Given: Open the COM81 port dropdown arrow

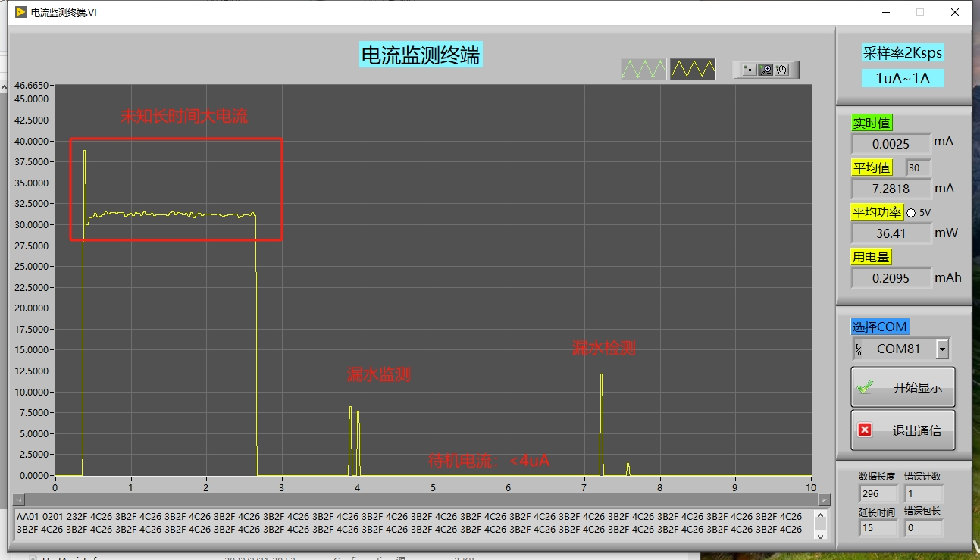Looking at the screenshot, I should (942, 349).
